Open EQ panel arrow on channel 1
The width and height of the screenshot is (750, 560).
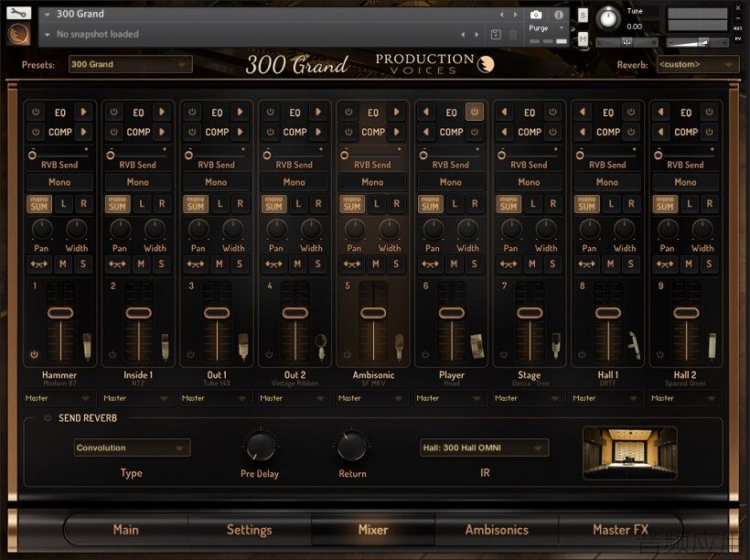coord(84,112)
